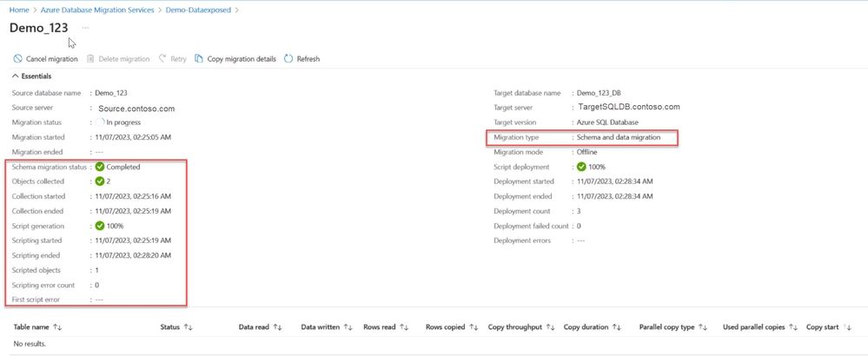The width and height of the screenshot is (868, 356).
Task: Open Azure Database Migration Services breadcrumb
Action: 97,10
